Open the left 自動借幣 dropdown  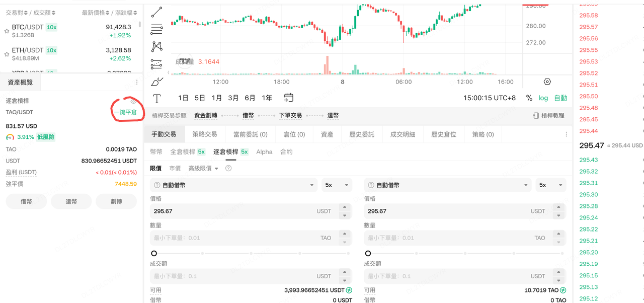pos(233,185)
